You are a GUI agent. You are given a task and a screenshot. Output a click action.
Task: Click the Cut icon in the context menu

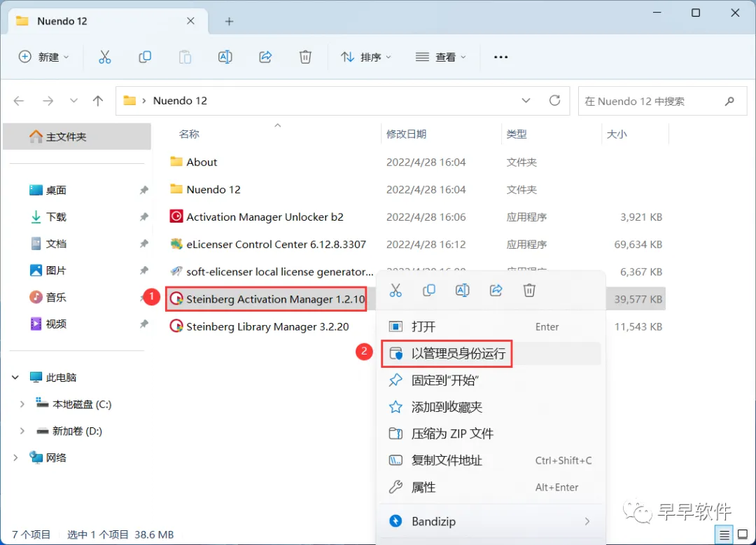(x=395, y=290)
